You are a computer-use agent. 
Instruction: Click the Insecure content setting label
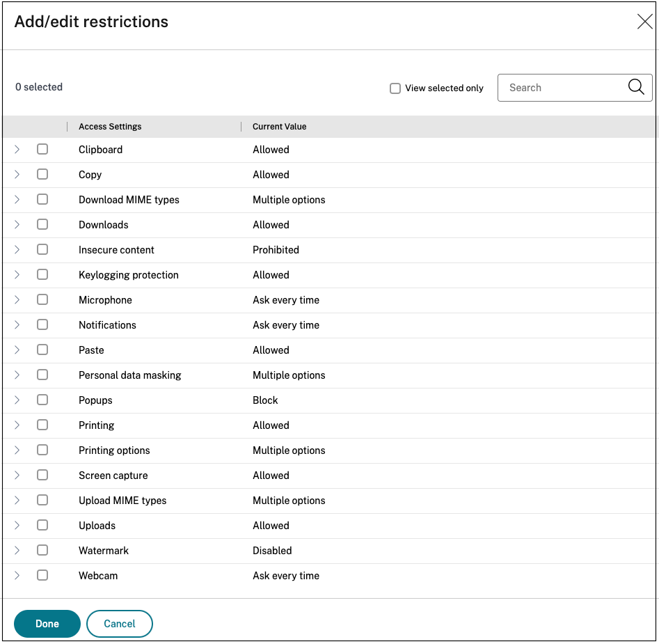pos(116,250)
